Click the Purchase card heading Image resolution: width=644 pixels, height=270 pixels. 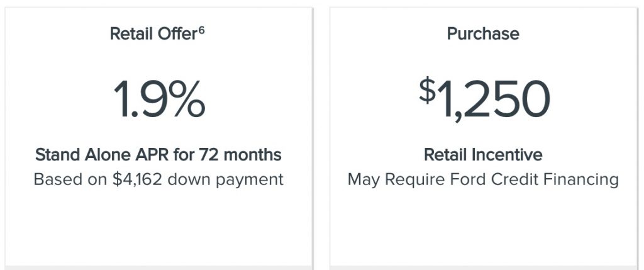(483, 34)
